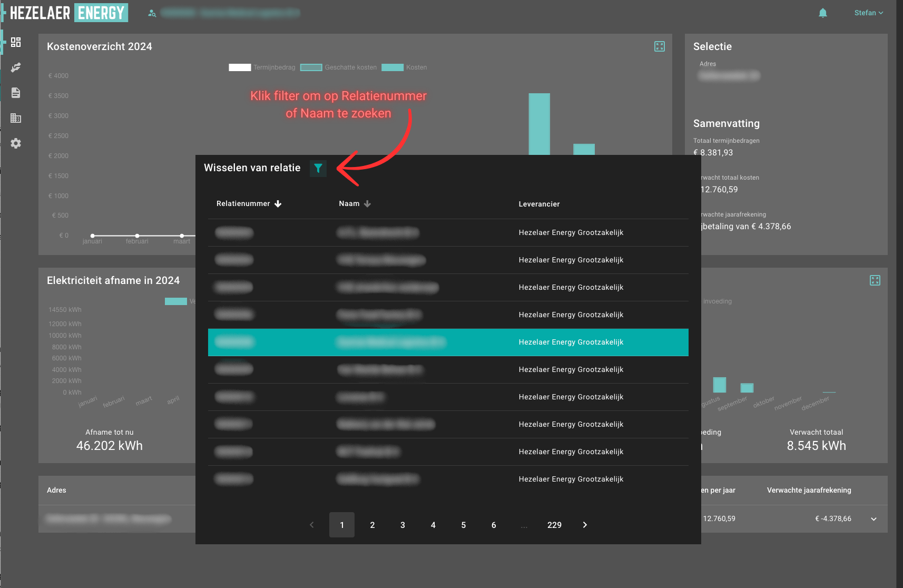903x588 pixels.
Task: Go to page 2 in pagination
Action: pos(372,525)
